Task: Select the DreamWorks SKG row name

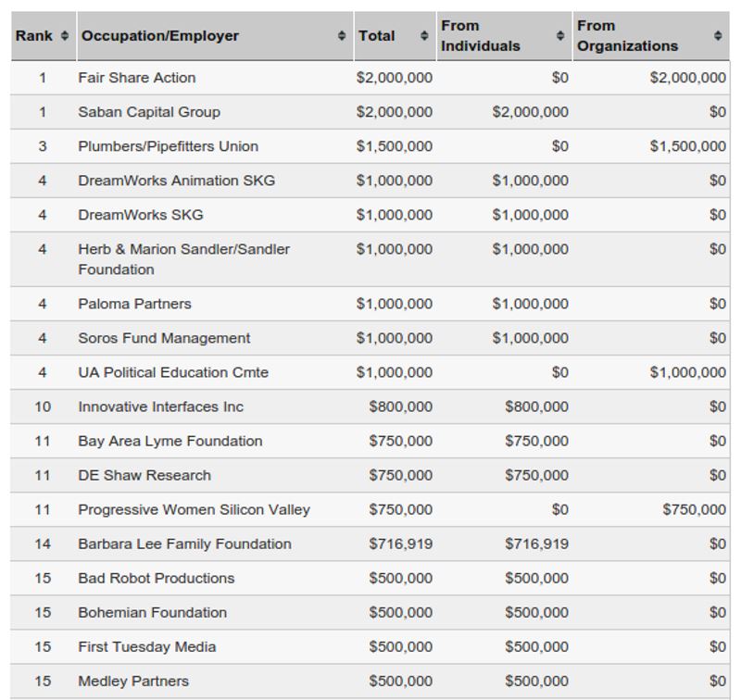Action: click(141, 215)
